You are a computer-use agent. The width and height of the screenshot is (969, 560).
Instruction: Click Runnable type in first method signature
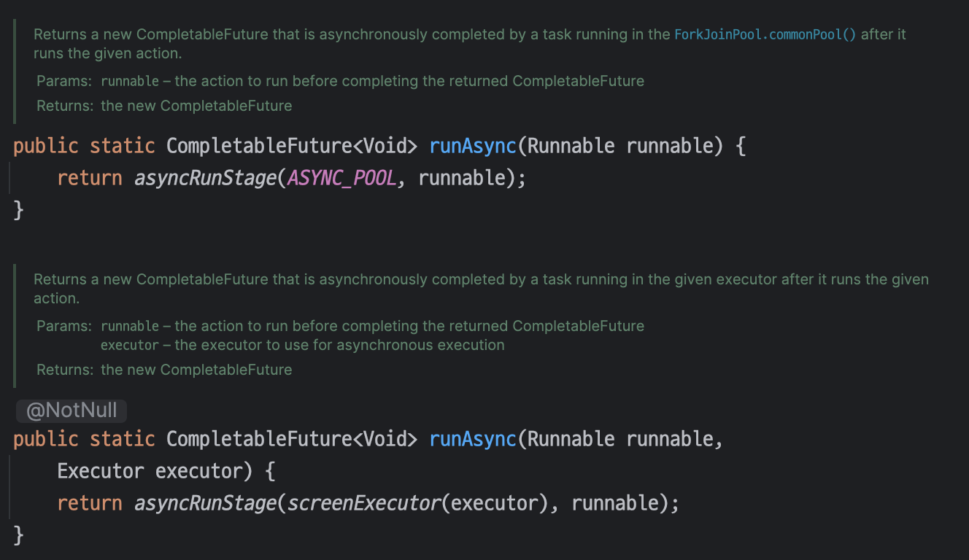coord(571,146)
